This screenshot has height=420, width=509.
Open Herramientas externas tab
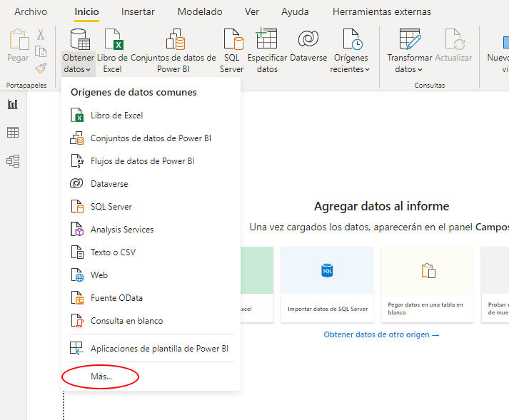tap(381, 11)
